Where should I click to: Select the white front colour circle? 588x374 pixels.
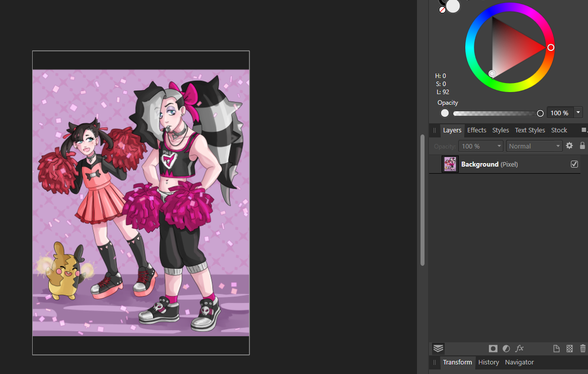[x=453, y=6]
